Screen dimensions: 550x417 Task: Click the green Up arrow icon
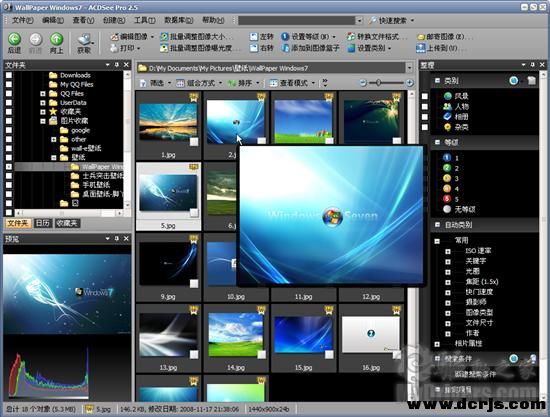pos(56,39)
